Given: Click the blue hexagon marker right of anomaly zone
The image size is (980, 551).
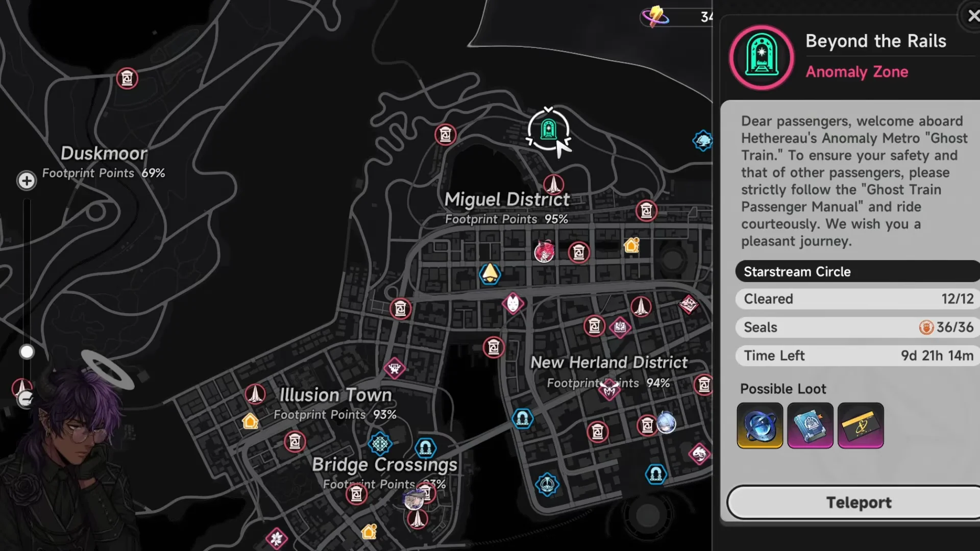Looking at the screenshot, I should [x=703, y=140].
